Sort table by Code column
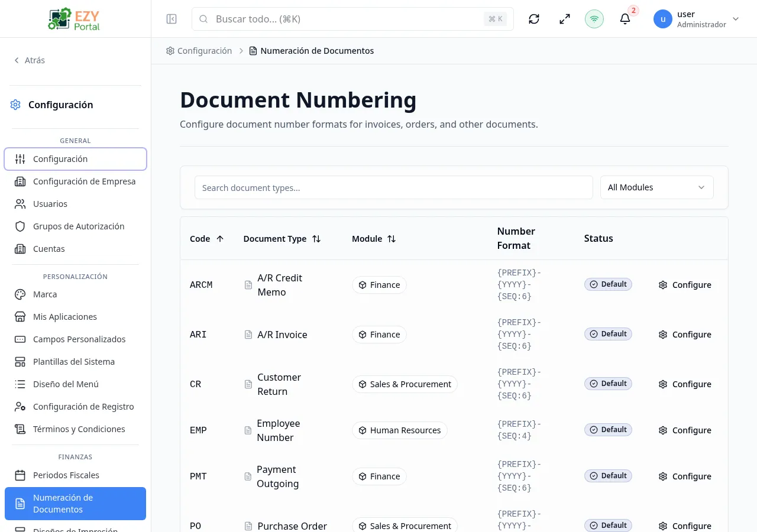Viewport: 757px width, 532px height. pyautogui.click(x=207, y=239)
